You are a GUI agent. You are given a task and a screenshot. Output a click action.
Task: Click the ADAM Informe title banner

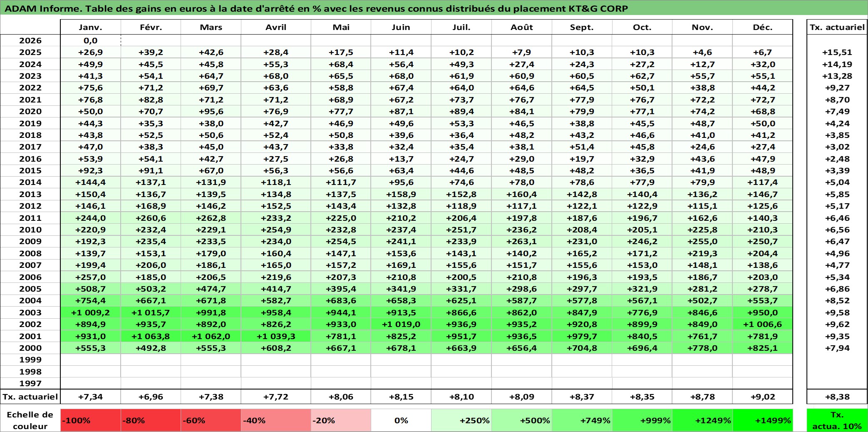point(434,8)
